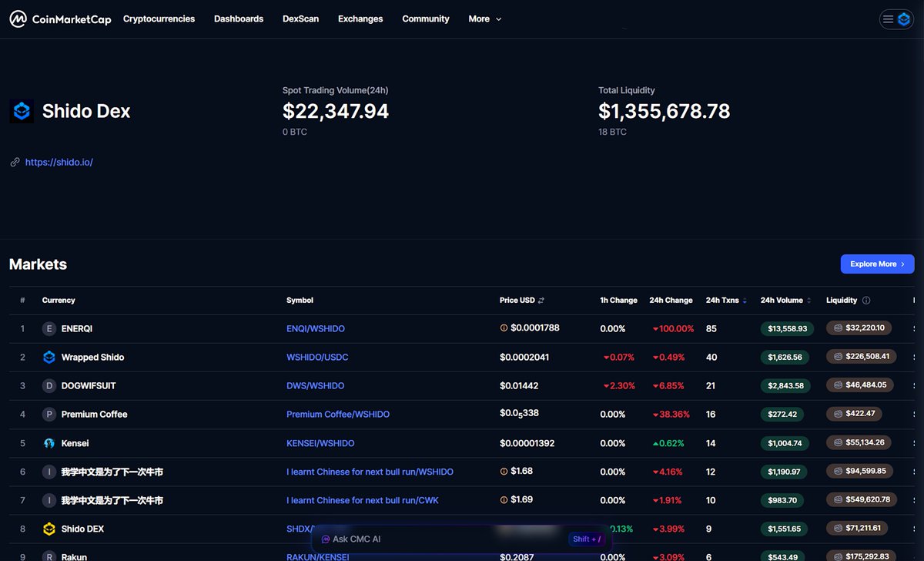Open the DWS/WSHIDO pair link
The height and width of the screenshot is (561, 924).
[316, 385]
